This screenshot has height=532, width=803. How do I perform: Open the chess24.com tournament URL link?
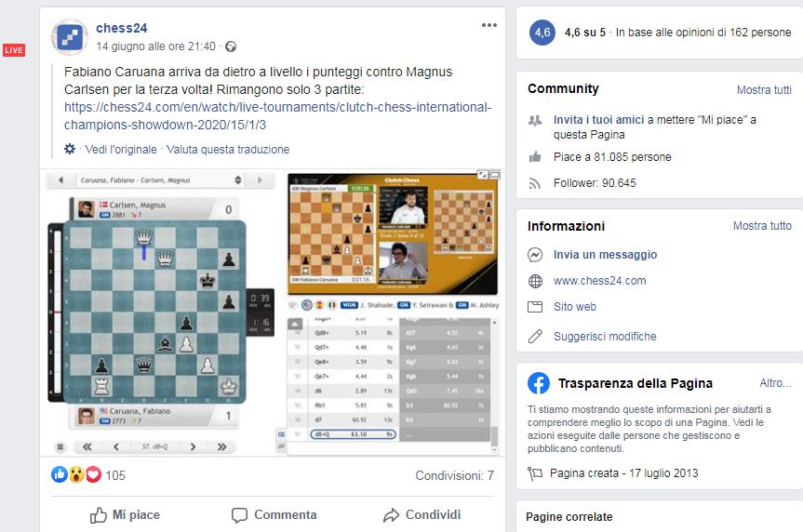(277, 115)
